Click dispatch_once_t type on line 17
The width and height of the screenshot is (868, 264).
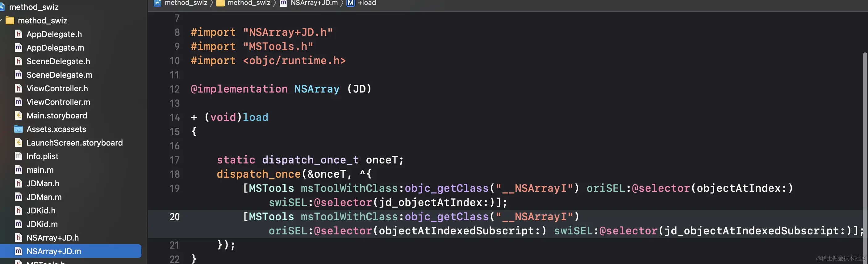point(310,160)
